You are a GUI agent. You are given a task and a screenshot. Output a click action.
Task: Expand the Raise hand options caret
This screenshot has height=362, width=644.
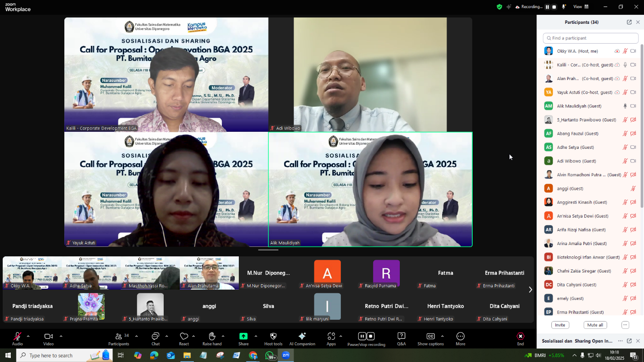(223, 336)
